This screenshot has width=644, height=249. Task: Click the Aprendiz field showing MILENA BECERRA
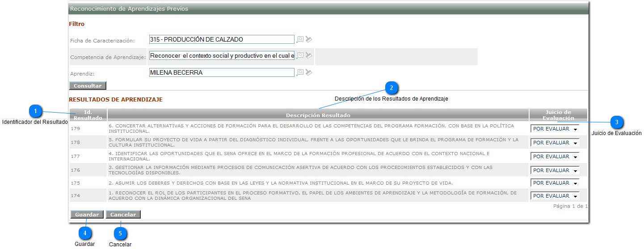coord(222,72)
